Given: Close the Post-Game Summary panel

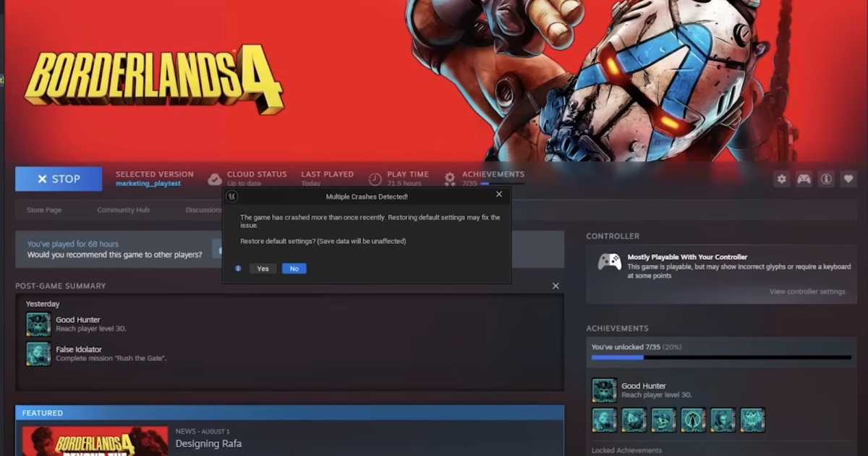Looking at the screenshot, I should (x=556, y=286).
